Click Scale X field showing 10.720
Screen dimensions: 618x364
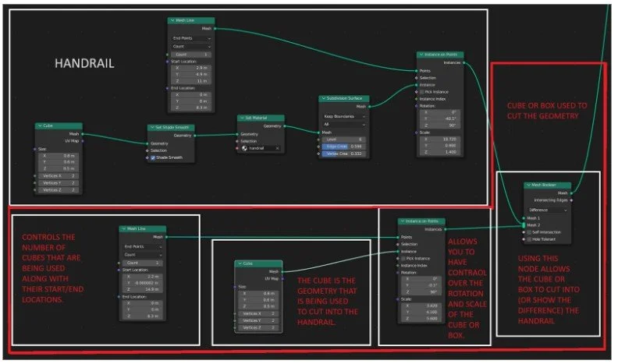click(440, 140)
